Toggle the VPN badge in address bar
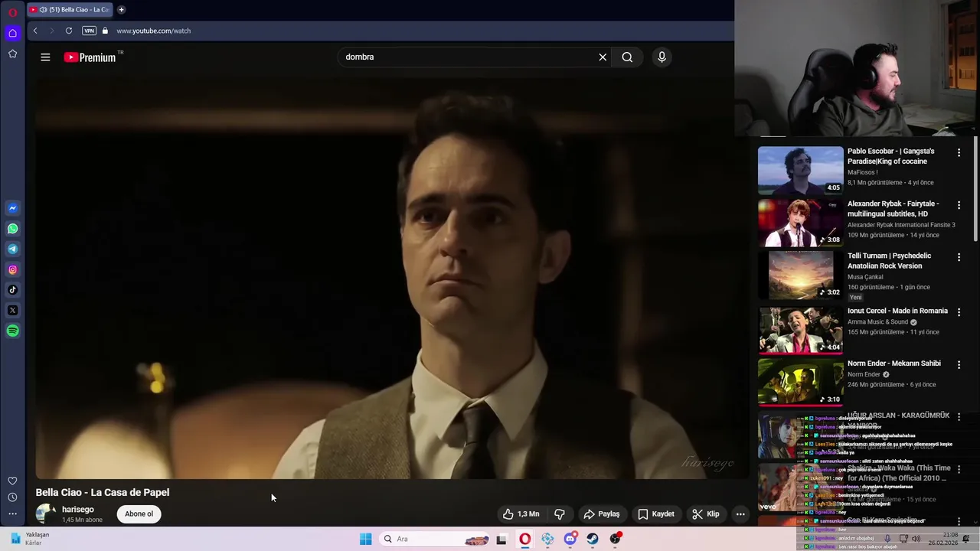980x551 pixels. [x=90, y=31]
